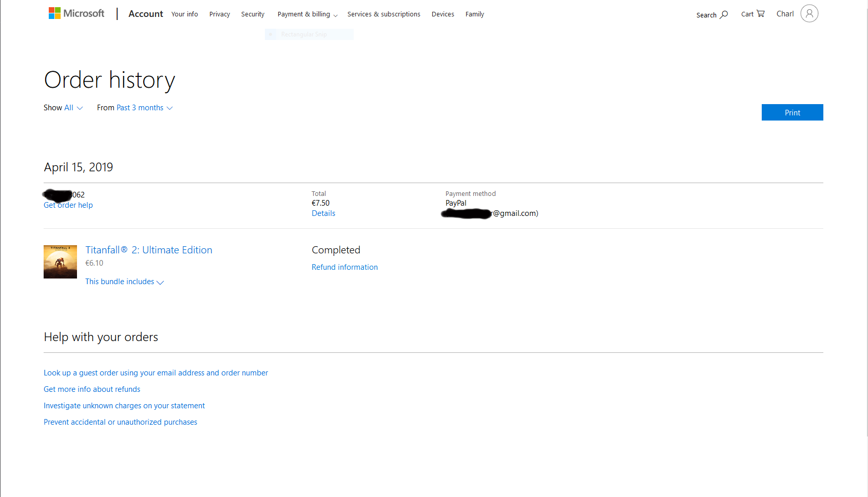Expand Payment & billing menu
This screenshot has width=868, height=497.
coord(307,14)
